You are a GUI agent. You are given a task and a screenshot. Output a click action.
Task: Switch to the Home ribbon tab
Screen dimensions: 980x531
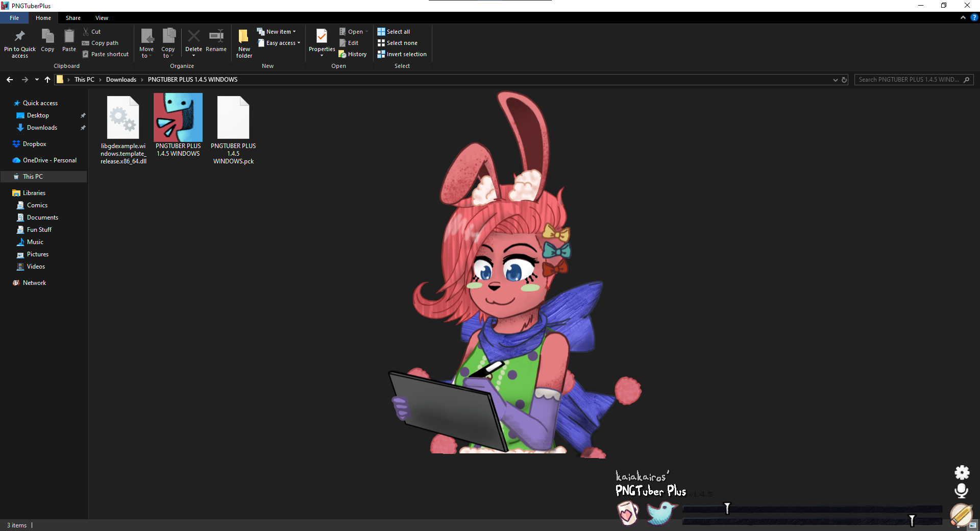click(x=43, y=18)
